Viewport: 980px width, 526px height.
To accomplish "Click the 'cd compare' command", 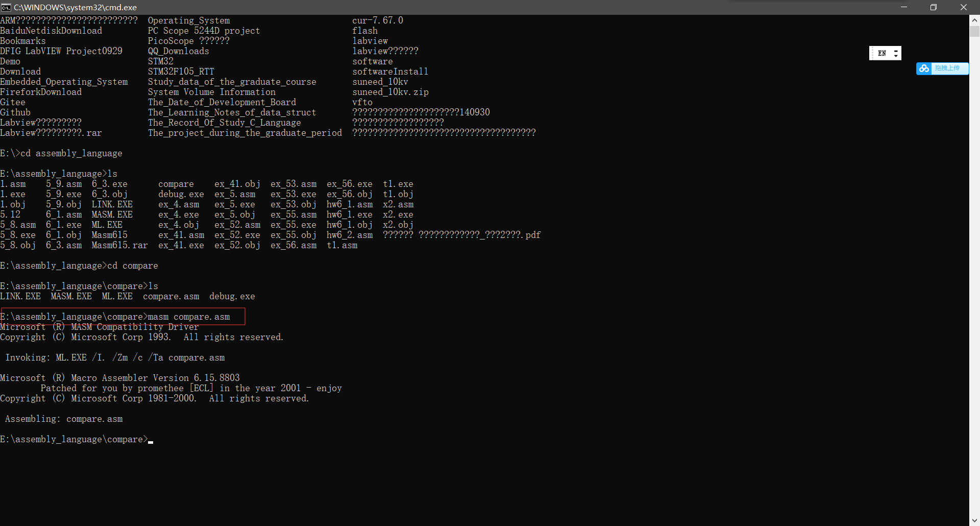I will (x=133, y=266).
